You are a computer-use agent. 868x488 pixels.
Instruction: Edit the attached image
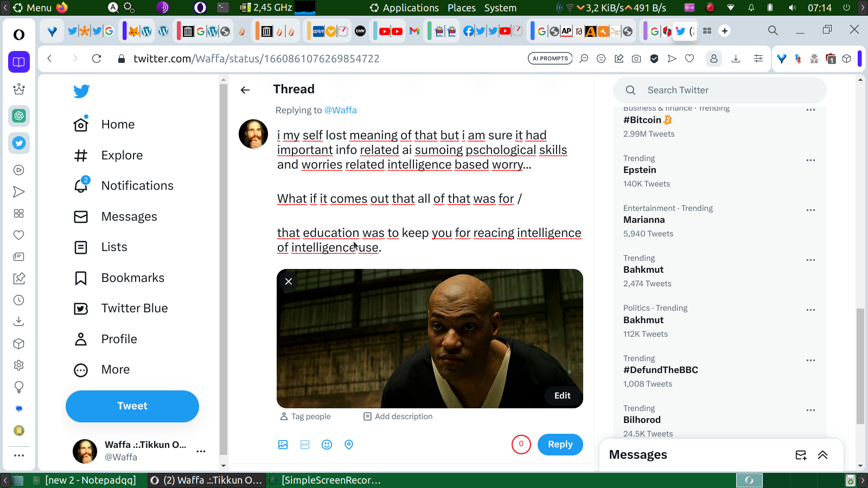coord(563,396)
